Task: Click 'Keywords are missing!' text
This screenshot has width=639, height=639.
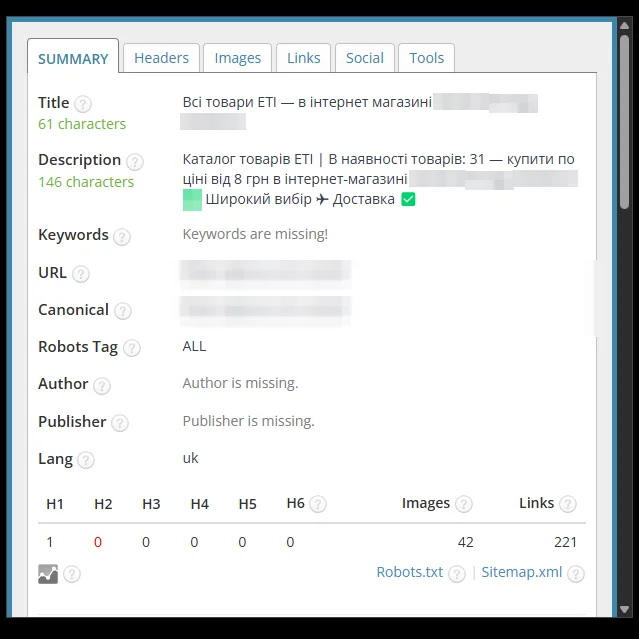Action: tap(255, 234)
